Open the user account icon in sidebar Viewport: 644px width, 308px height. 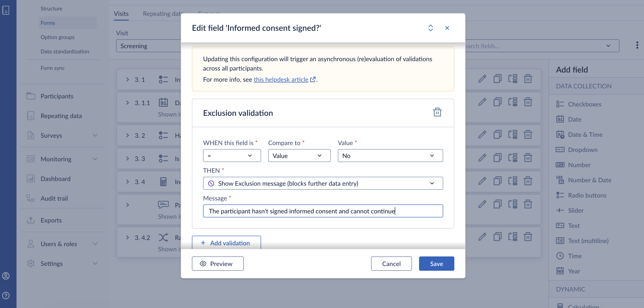tap(6, 276)
